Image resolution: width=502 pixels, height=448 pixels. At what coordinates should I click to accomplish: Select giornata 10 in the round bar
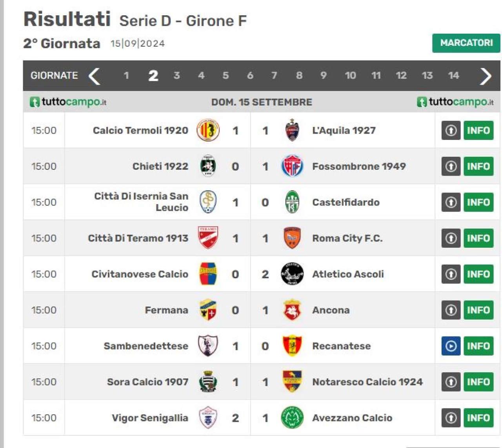point(350,75)
